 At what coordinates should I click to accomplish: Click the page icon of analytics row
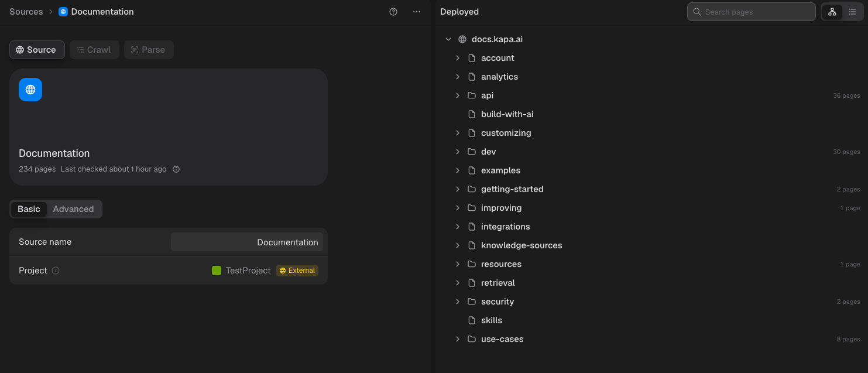(x=472, y=77)
